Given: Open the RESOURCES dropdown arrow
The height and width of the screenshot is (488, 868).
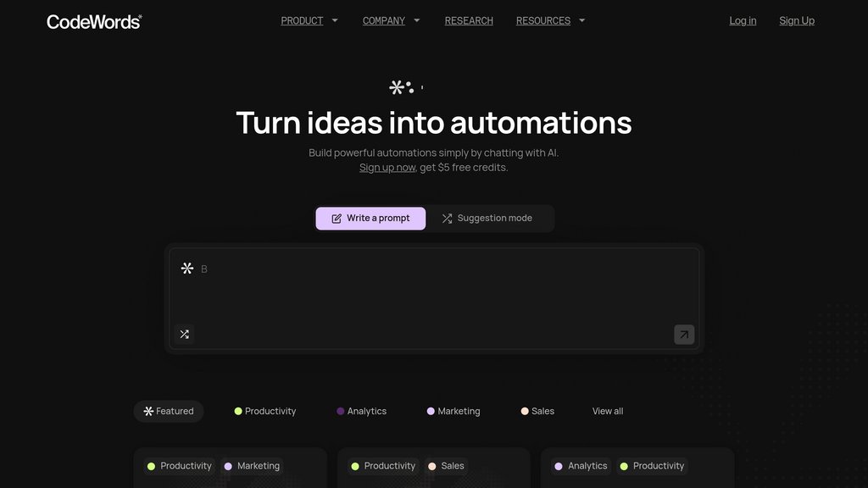Looking at the screenshot, I should [x=581, y=20].
